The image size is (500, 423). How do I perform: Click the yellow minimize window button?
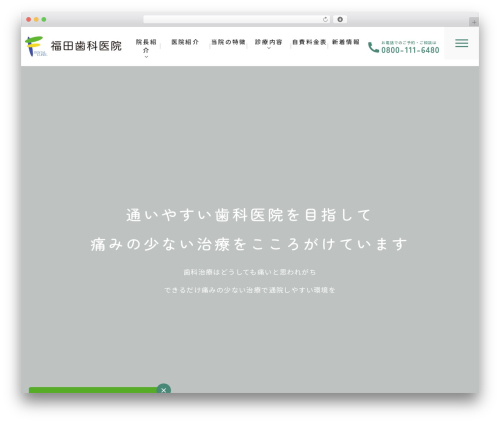[x=36, y=19]
